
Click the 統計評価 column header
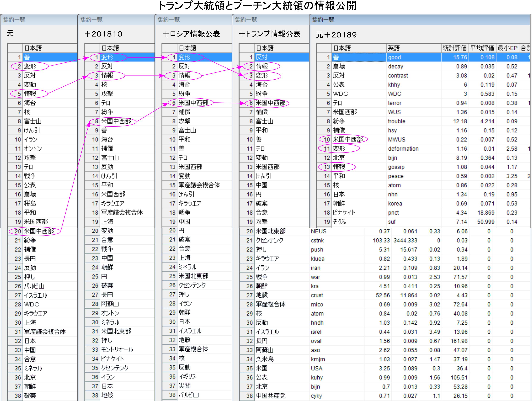455,48
